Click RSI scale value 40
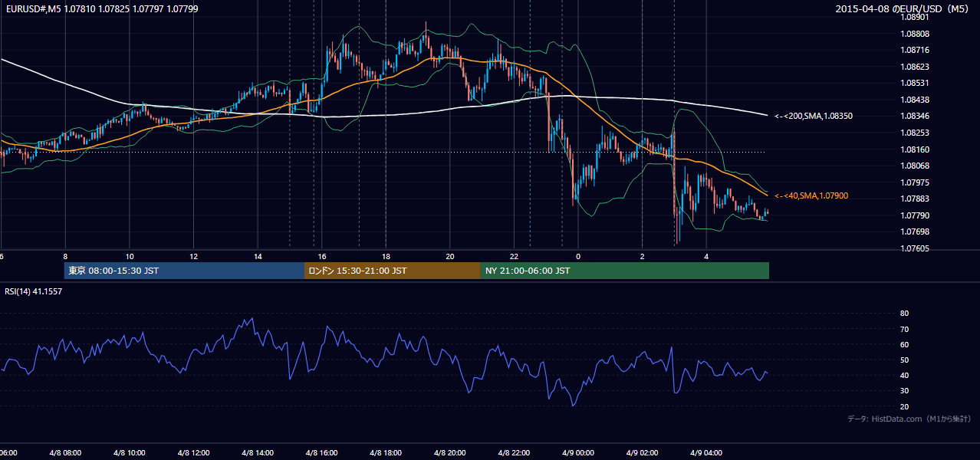 point(905,375)
